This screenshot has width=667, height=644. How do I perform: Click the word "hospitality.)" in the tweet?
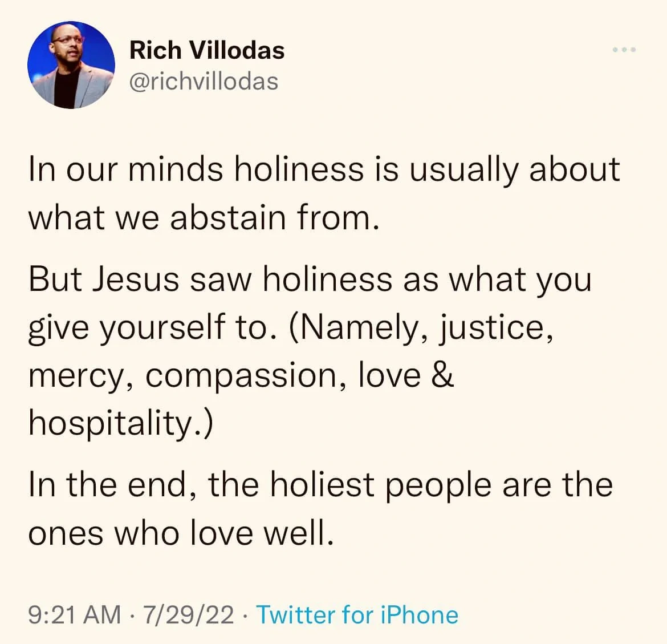tap(120, 423)
